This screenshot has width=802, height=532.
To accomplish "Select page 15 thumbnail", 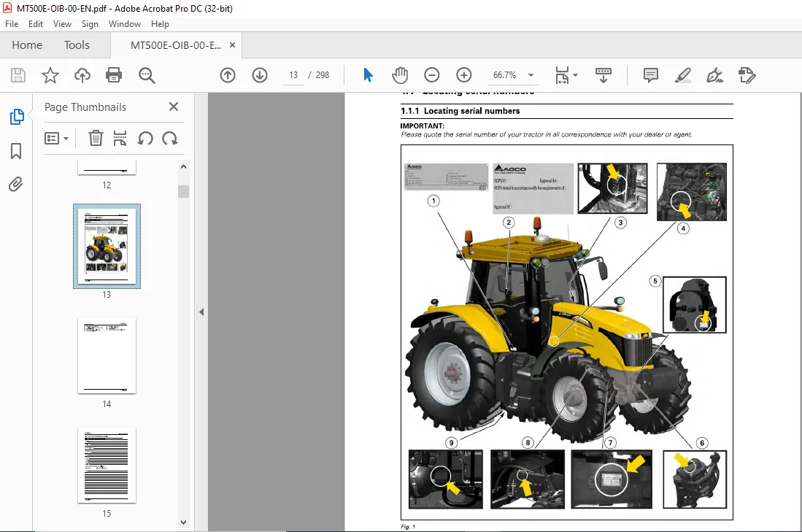I will coord(107,465).
